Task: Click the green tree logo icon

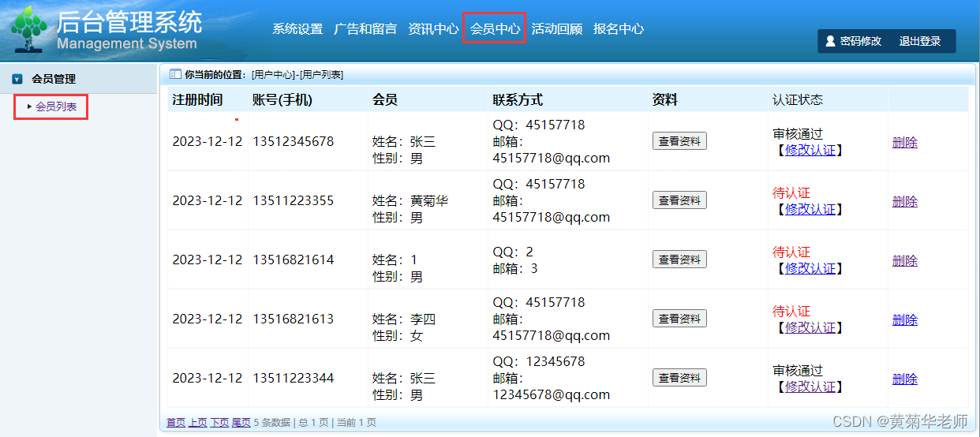Action: (28, 28)
